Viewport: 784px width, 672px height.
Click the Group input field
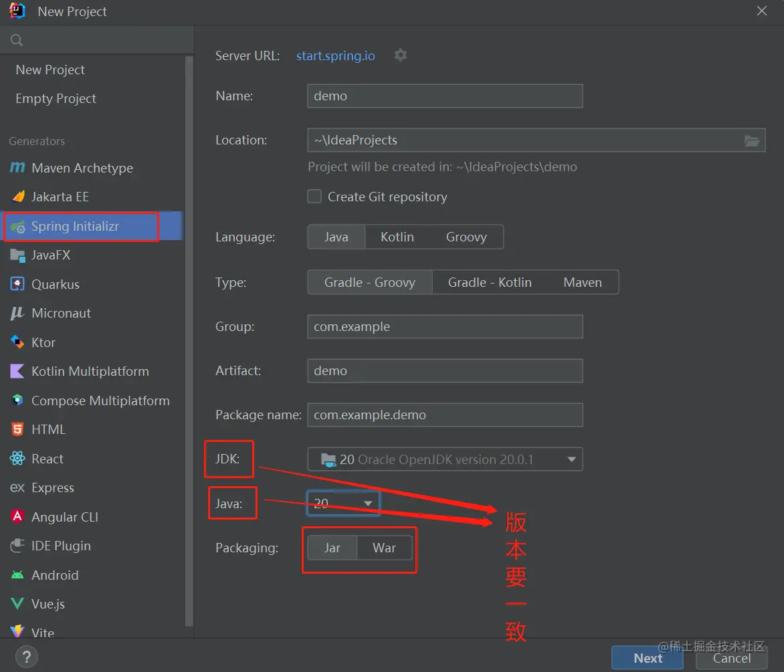click(x=445, y=327)
